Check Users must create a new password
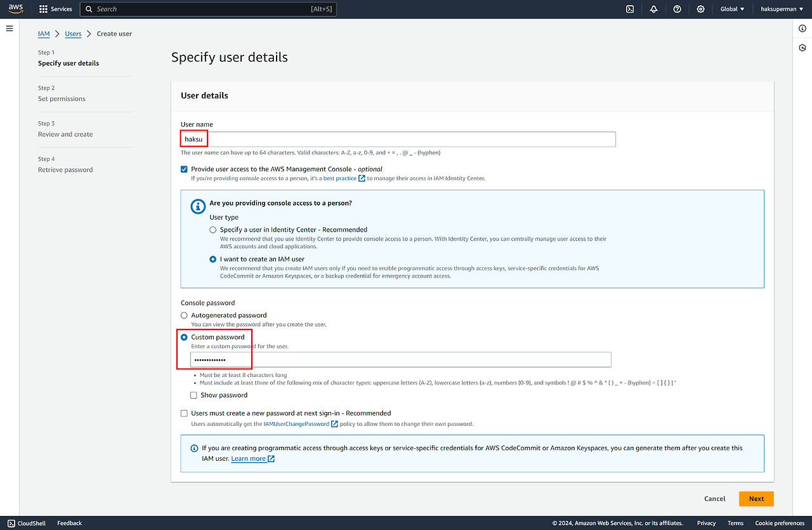This screenshot has height=530, width=812. [x=185, y=413]
